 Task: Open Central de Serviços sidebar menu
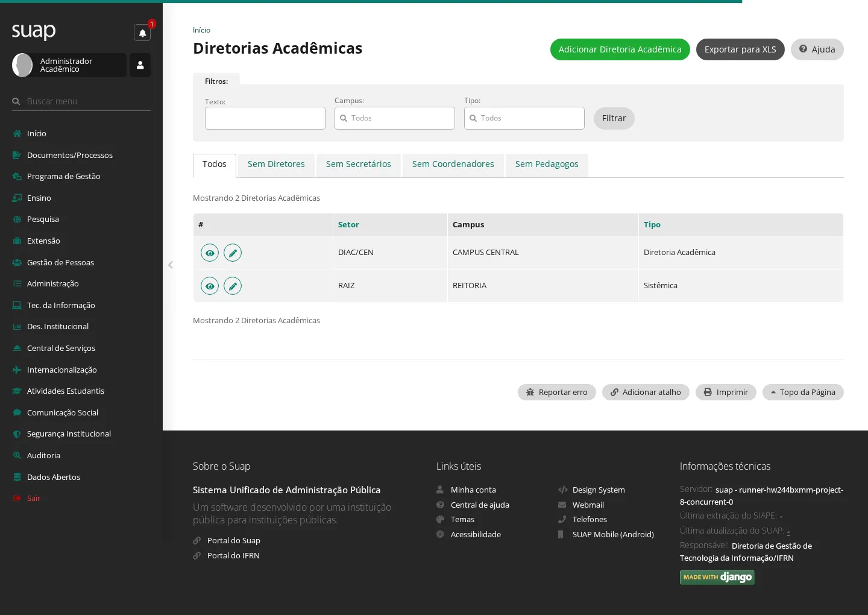(x=81, y=348)
